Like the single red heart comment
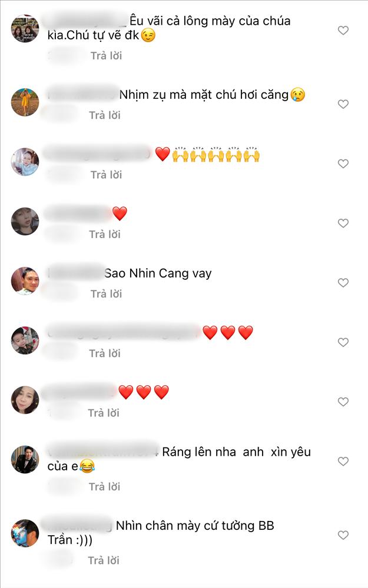The width and height of the screenshot is (368, 588). pos(343,223)
